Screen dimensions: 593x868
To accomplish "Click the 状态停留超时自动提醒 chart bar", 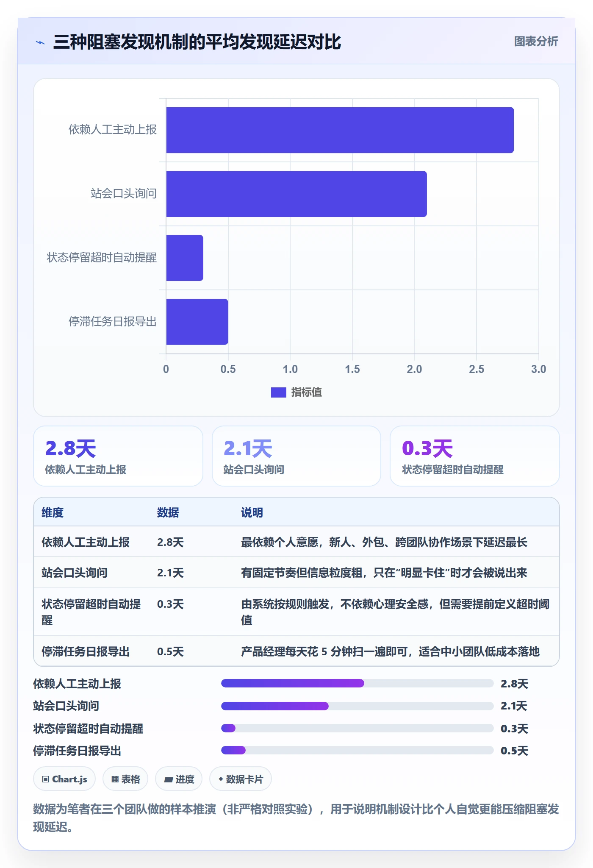I will pyautogui.click(x=185, y=258).
